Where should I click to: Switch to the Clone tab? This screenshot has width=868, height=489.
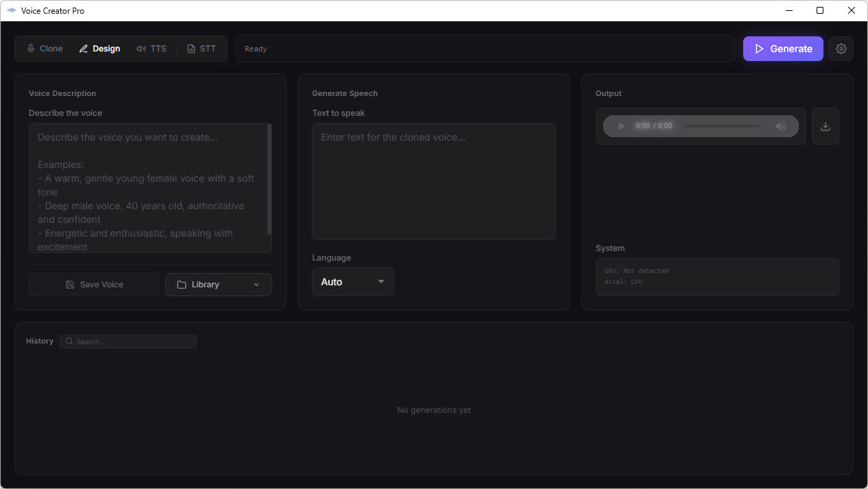(44, 48)
